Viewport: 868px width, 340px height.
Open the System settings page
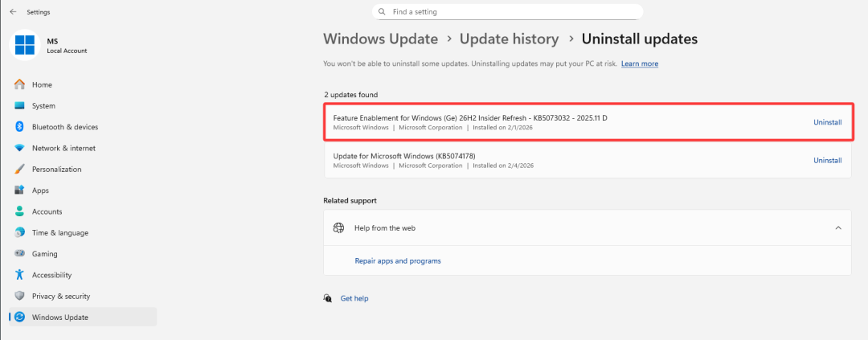43,106
